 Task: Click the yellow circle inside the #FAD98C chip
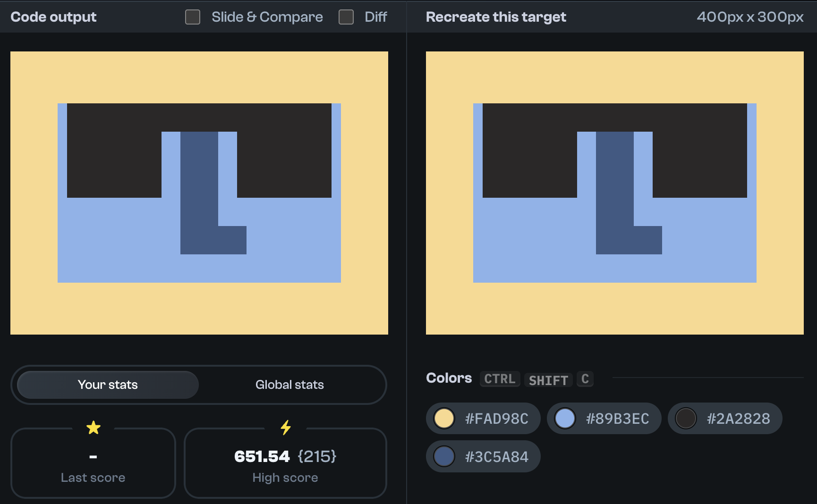coord(444,418)
